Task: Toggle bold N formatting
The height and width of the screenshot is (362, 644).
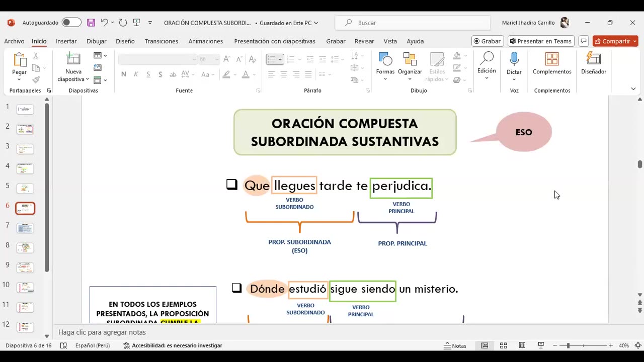Action: point(124,74)
